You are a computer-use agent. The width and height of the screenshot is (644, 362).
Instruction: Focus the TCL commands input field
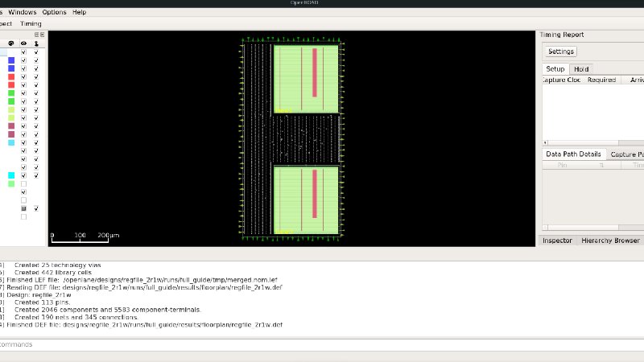[322, 344]
